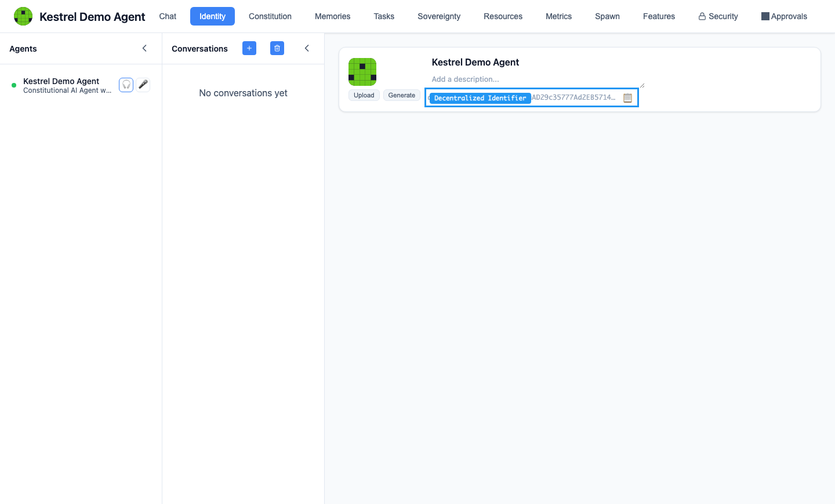Click the headphones icon for Kestrel Demo Agent

point(126,85)
